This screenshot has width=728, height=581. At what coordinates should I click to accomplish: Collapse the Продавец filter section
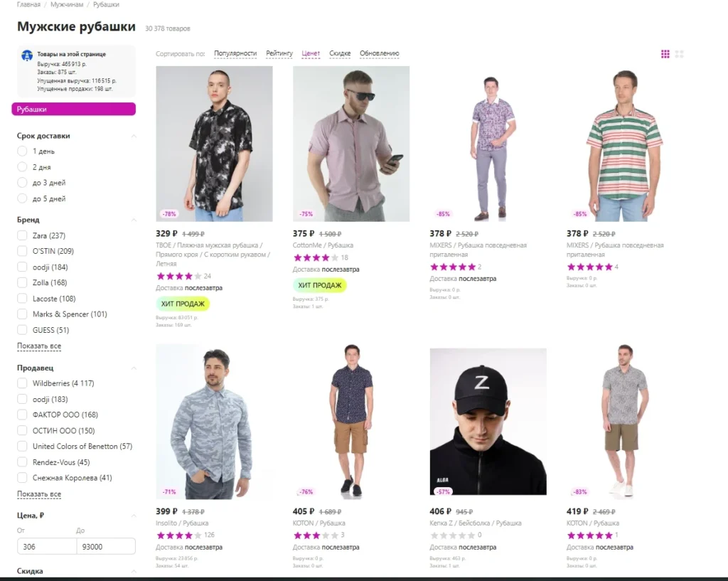(134, 368)
